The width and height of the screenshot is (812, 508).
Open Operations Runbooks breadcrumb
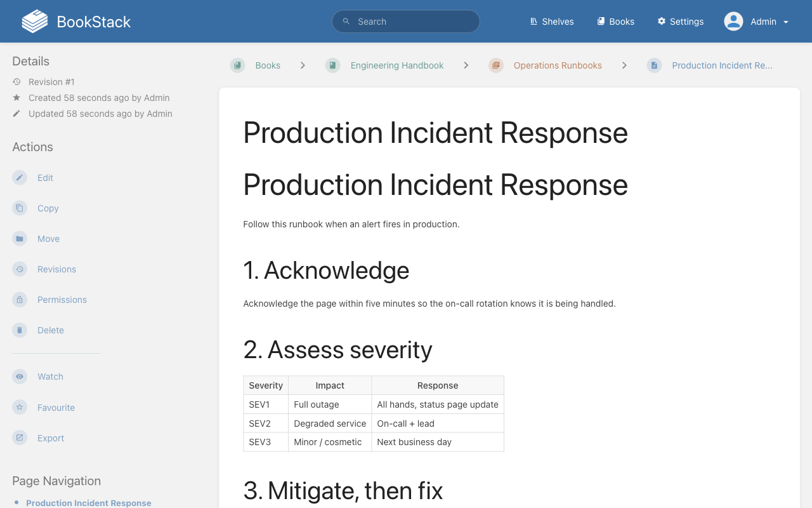point(558,65)
